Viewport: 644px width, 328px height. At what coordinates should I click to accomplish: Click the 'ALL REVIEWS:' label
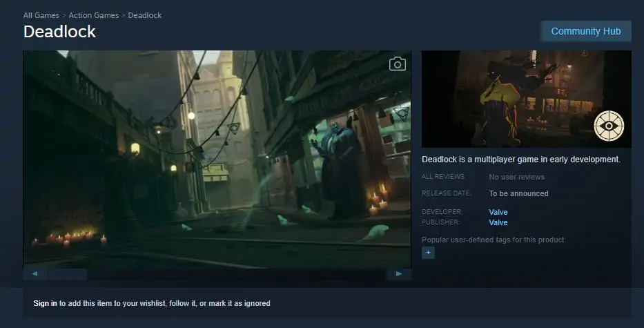[x=444, y=177]
